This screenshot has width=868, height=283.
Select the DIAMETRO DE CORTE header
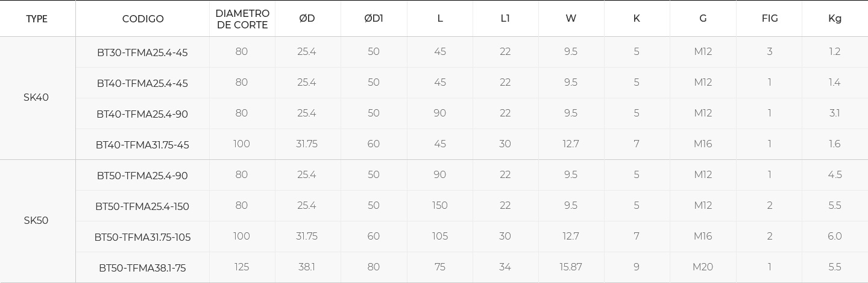point(242,19)
